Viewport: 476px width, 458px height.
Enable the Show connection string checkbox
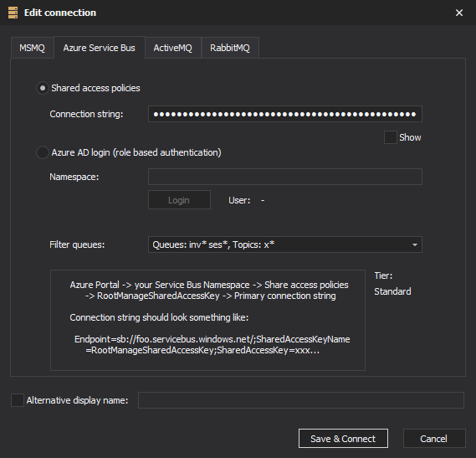(x=391, y=137)
